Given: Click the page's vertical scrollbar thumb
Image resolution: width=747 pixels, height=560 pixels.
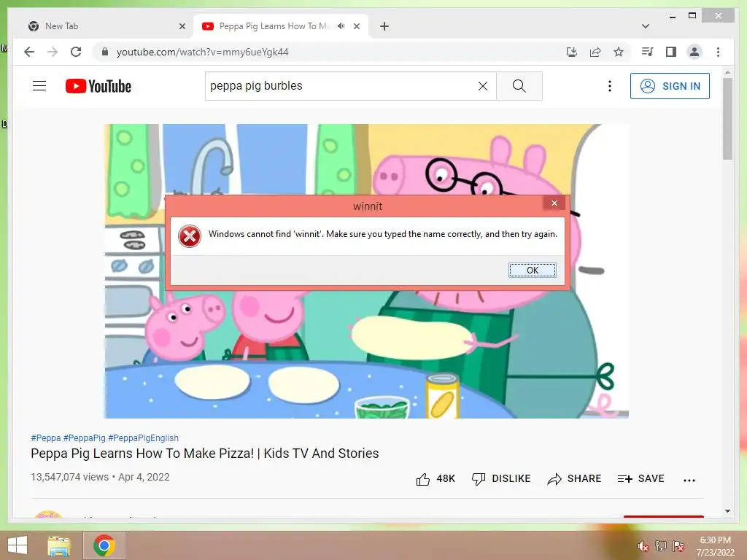Looking at the screenshot, I should pos(727,118).
